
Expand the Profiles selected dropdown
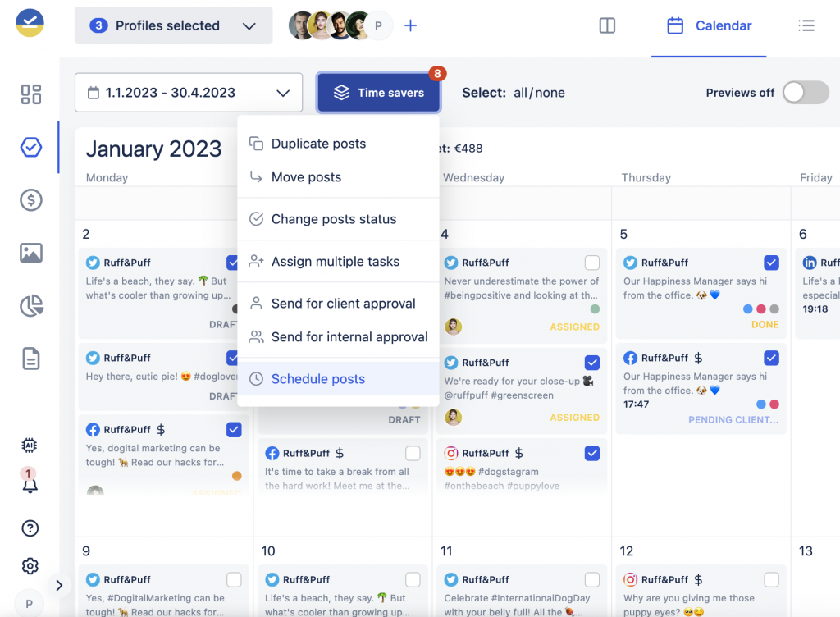click(x=173, y=25)
